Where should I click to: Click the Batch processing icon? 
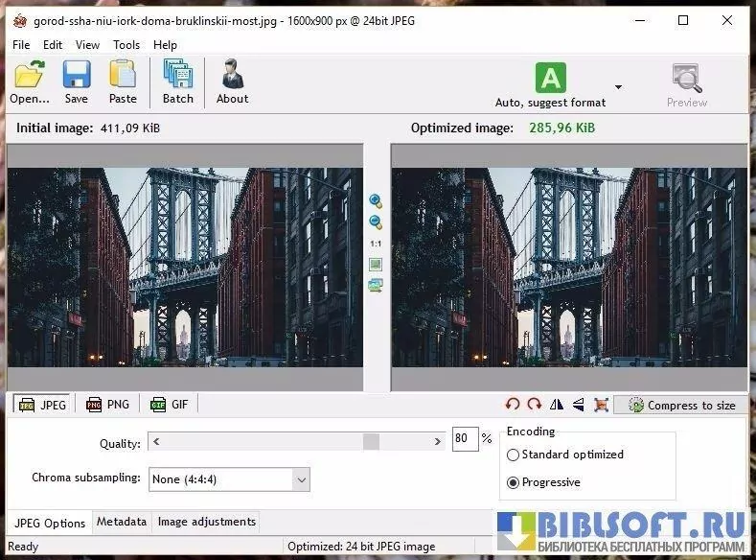tap(177, 82)
